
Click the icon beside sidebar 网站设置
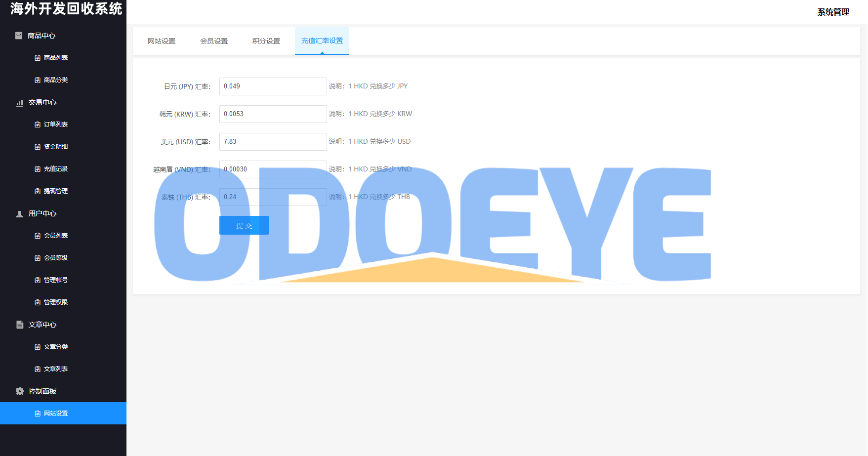click(x=38, y=414)
